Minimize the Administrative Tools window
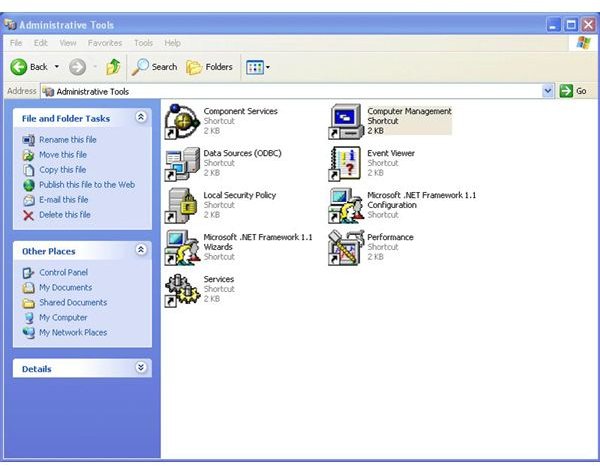 [553, 25]
